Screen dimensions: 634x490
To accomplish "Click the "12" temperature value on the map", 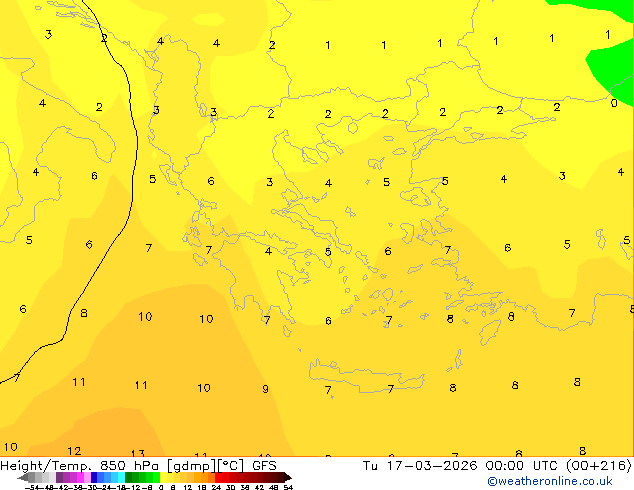I will point(74,451).
